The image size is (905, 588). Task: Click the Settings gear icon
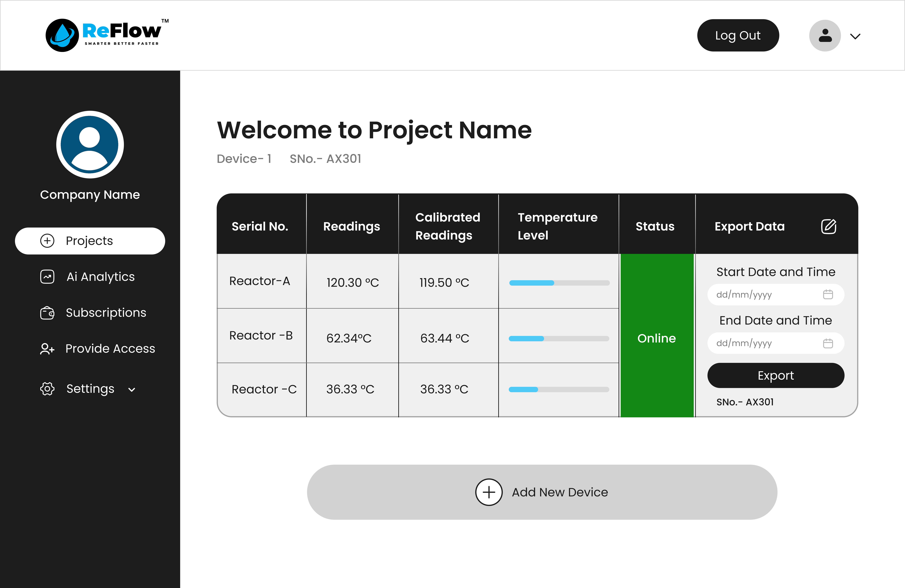pos(47,389)
